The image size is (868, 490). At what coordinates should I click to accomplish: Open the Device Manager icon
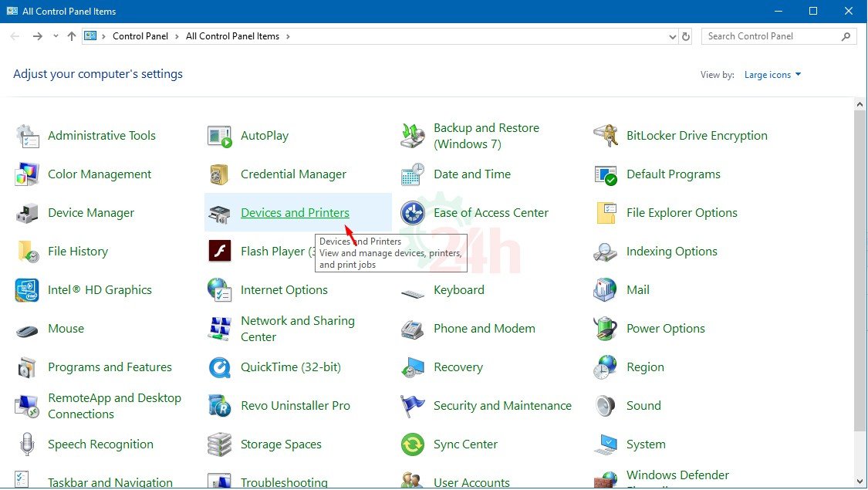pos(27,213)
